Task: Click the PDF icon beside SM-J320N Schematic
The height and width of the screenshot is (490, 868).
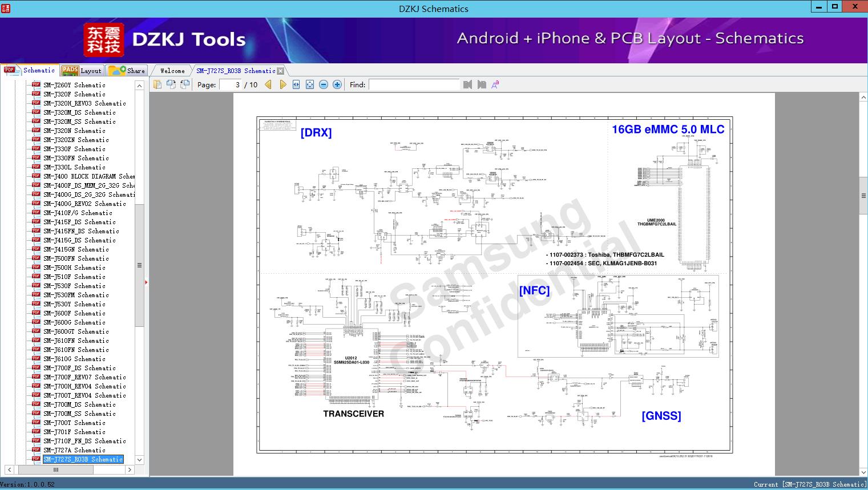Action: [x=36, y=130]
